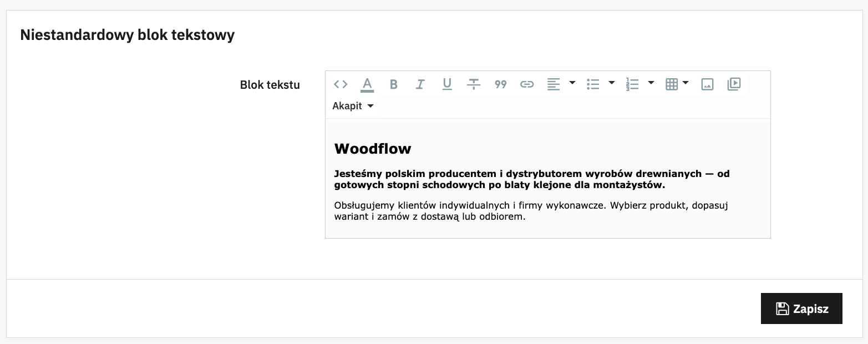Click the paragraph starting 'Obsługujemy klientów'
Screen dimensions: 868x344
click(531, 211)
